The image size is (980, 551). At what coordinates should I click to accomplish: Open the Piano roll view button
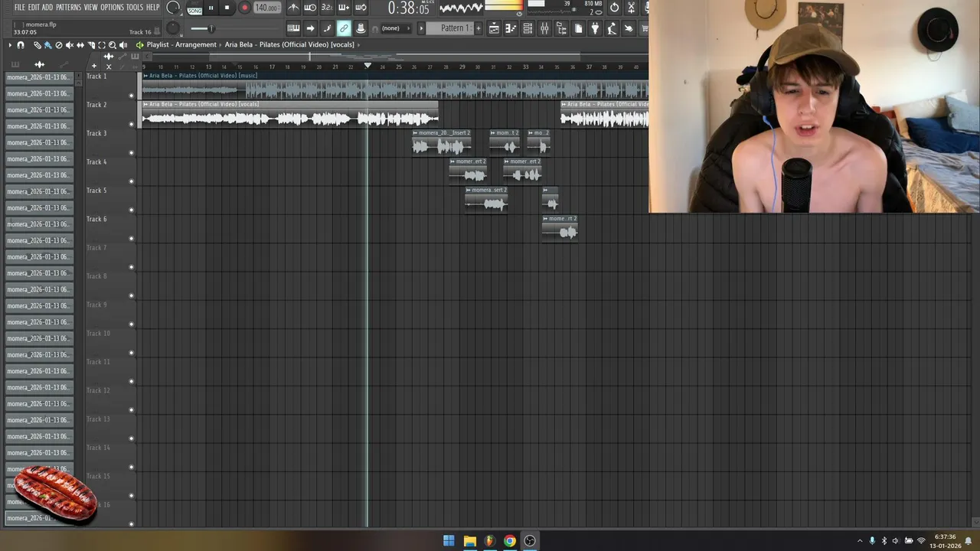[511, 28]
